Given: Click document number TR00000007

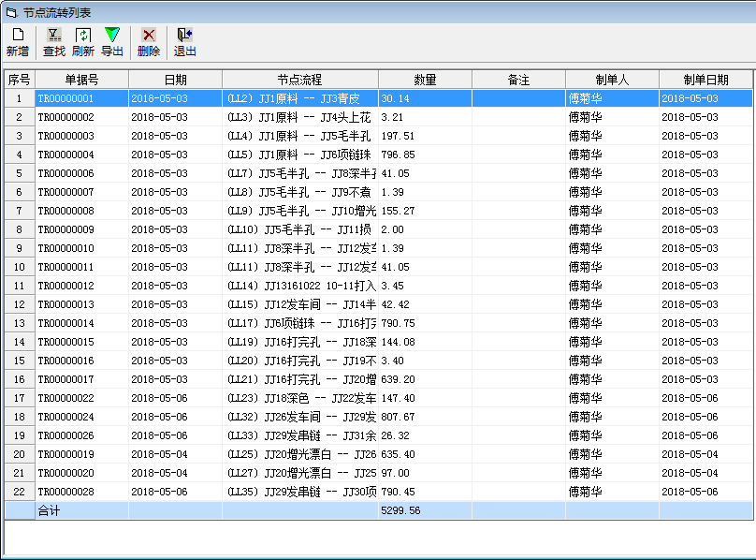Looking at the screenshot, I should tap(82, 192).
